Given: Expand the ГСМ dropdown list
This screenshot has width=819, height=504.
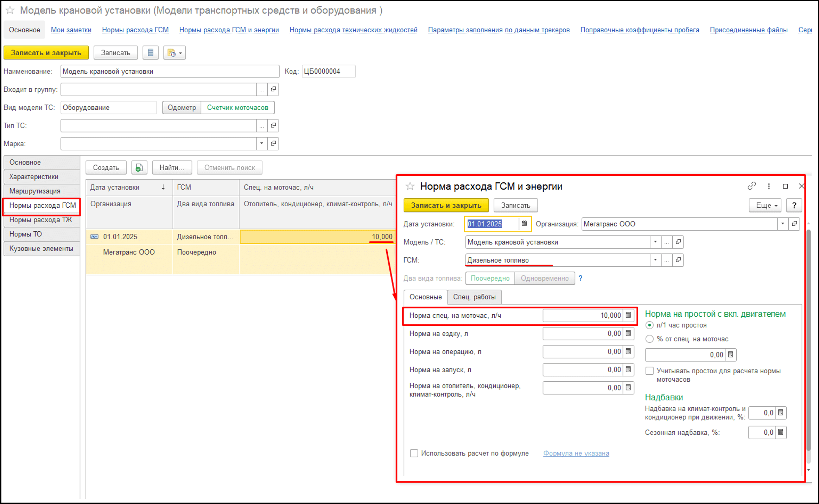Looking at the screenshot, I should (x=655, y=260).
